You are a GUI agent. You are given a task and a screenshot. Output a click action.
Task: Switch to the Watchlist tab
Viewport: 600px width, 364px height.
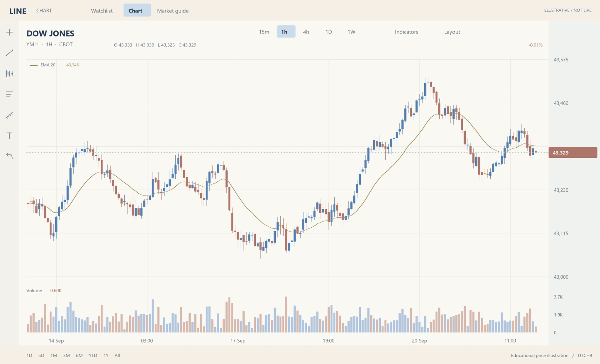102,11
